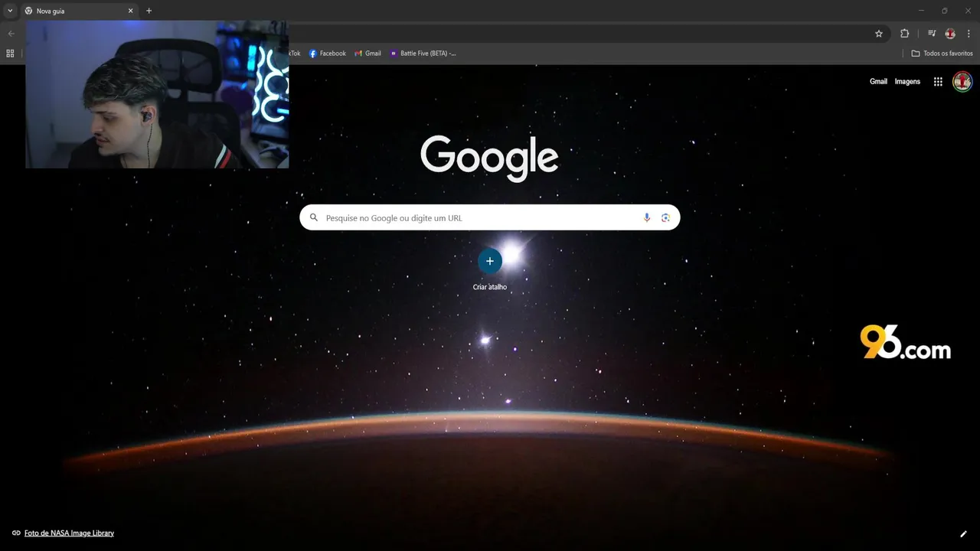Customize the page with pencil icon
This screenshot has height=551, width=980.
(963, 534)
